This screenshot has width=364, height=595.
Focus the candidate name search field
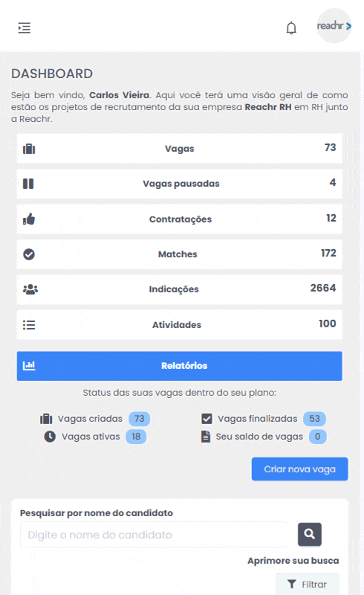point(154,535)
